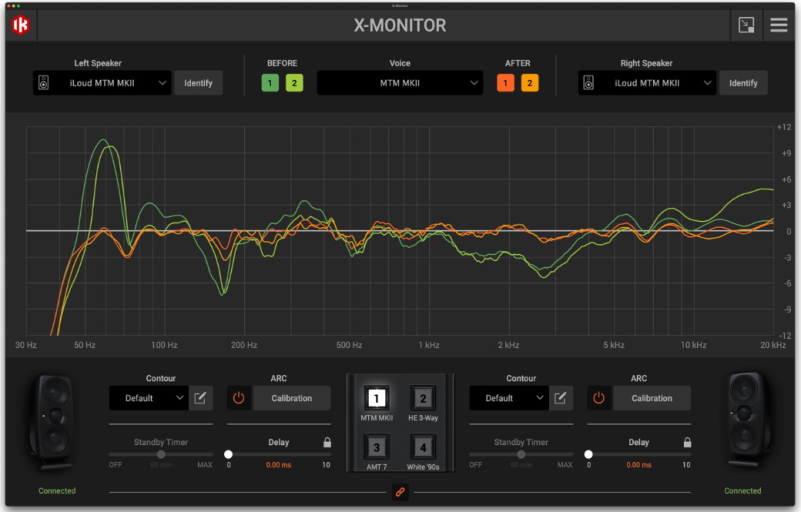Click the right Connected status text

(x=742, y=491)
